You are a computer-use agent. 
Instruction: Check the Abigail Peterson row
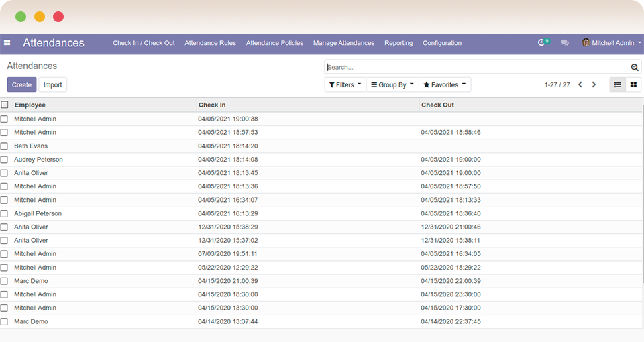point(4,213)
